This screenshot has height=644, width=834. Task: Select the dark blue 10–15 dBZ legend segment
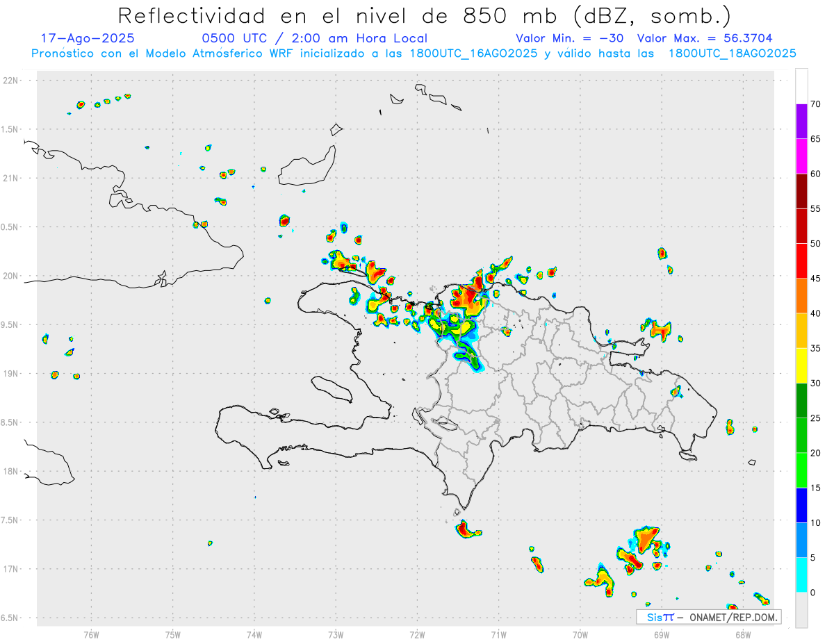point(801,505)
